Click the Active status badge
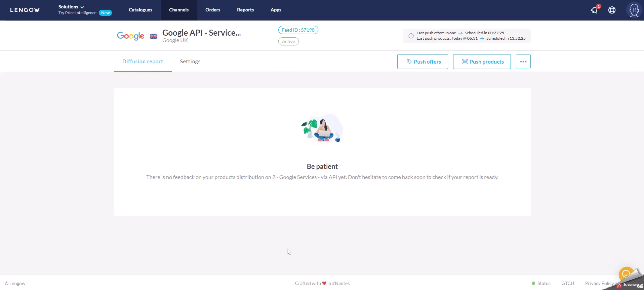The height and width of the screenshot is (290, 644). click(x=288, y=41)
